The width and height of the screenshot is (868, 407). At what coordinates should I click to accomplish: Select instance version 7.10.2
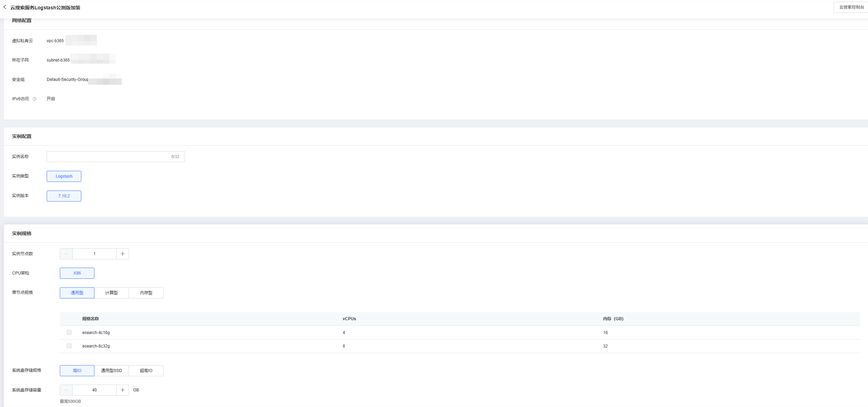pyautogui.click(x=64, y=196)
